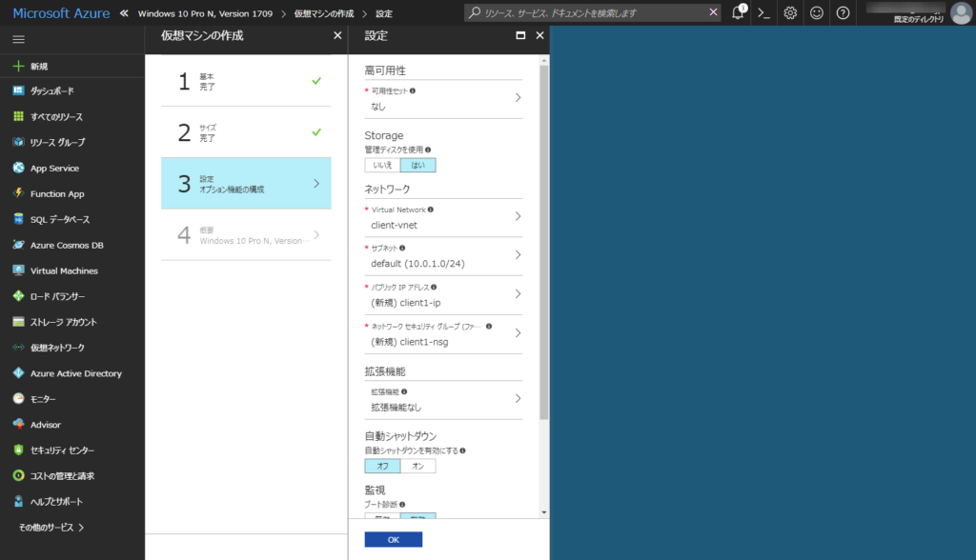Image resolution: width=976 pixels, height=560 pixels.
Task: Expand その他のサービス at sidebar bottom
Action: tap(51, 527)
